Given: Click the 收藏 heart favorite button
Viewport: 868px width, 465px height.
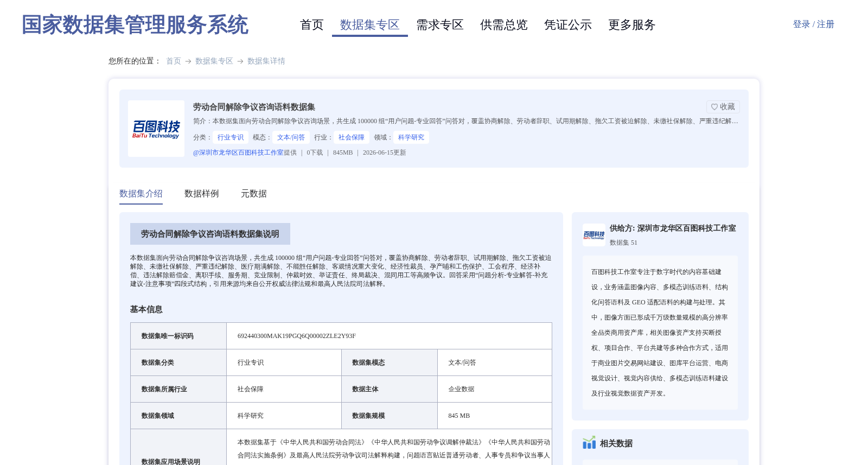Looking at the screenshot, I should 723,107.
